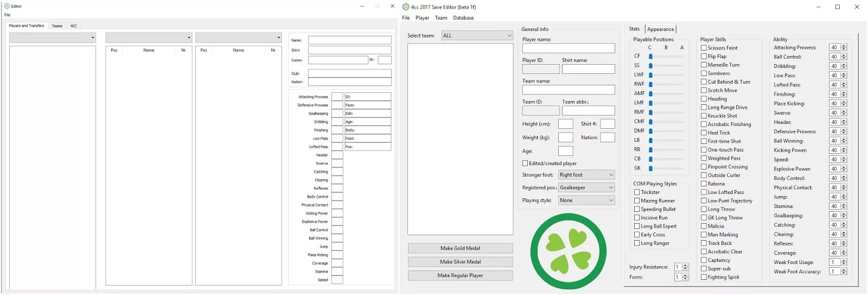Open the first dropdown in the Editor window
This screenshot has height=295, width=868.
53,37
